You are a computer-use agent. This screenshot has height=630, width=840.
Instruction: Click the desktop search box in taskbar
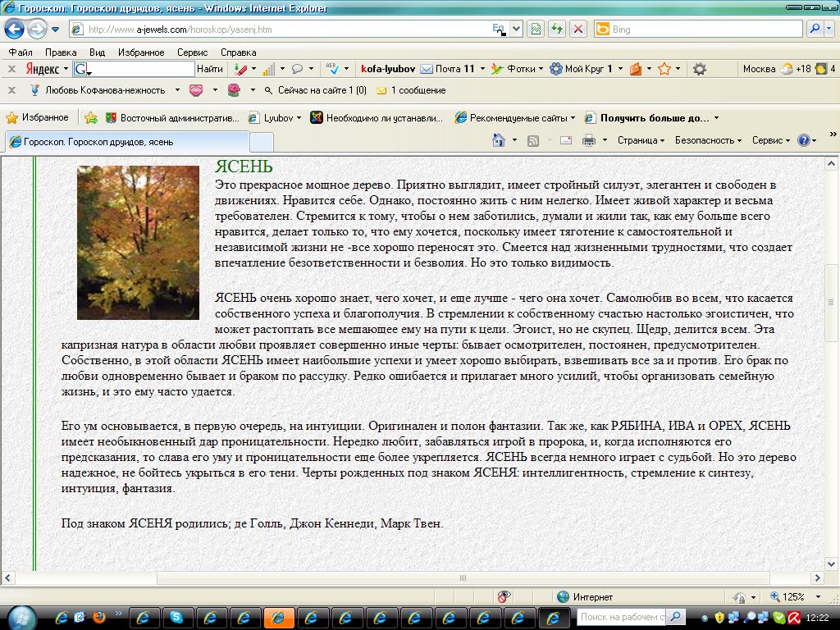(x=622, y=617)
